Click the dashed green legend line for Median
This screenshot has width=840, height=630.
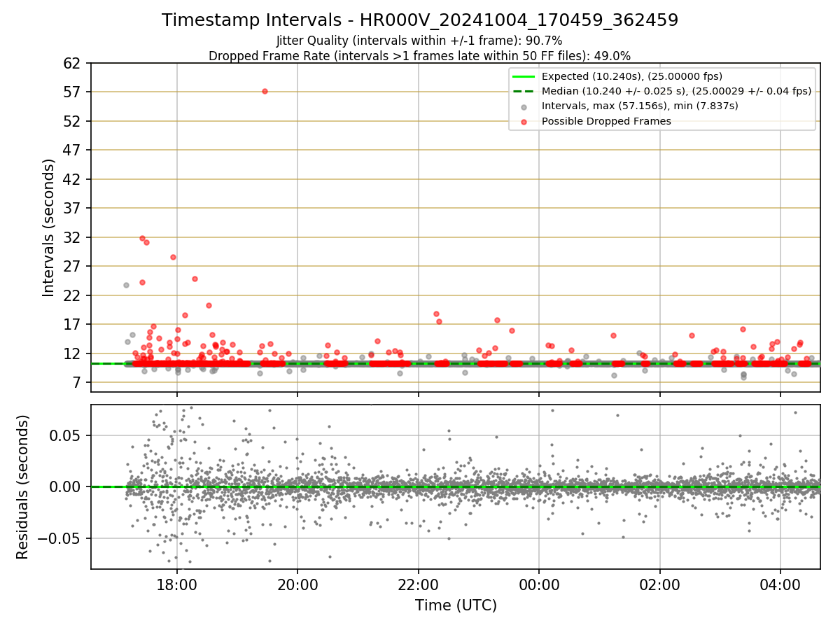pyautogui.click(x=524, y=91)
